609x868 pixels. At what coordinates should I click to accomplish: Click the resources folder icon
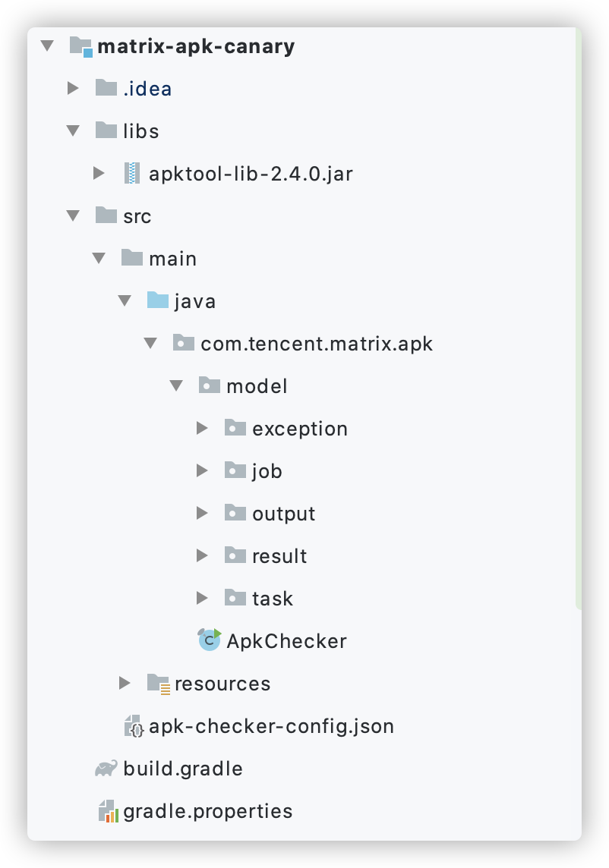pyautogui.click(x=159, y=684)
